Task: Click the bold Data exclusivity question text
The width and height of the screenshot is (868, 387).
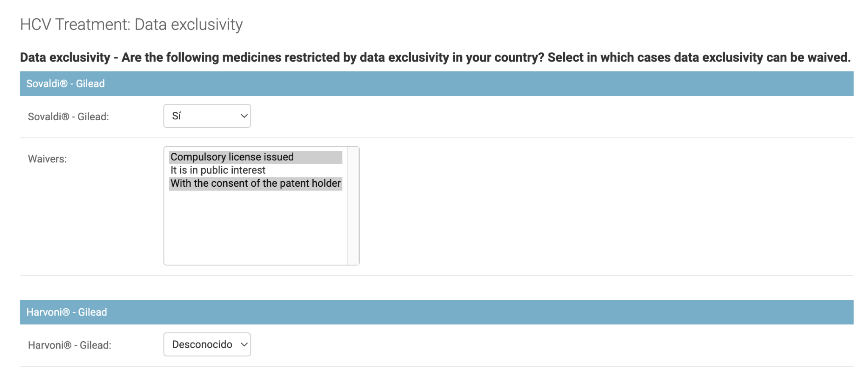Action: [x=435, y=57]
